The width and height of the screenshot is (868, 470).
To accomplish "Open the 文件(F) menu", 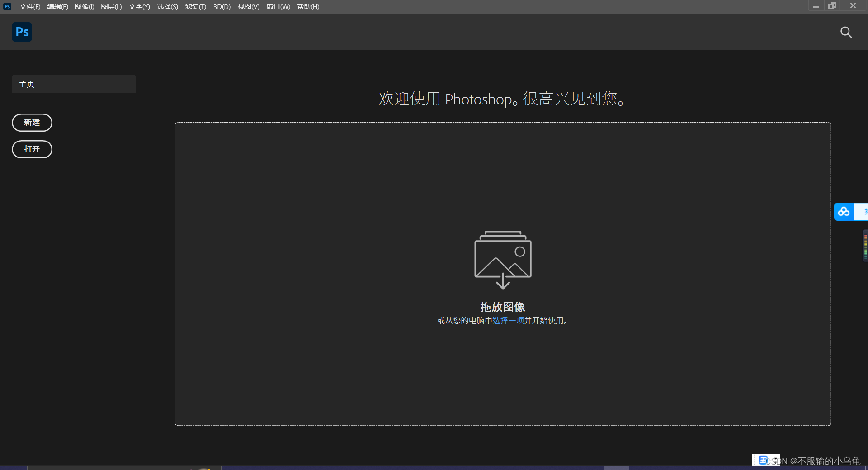I will point(30,7).
